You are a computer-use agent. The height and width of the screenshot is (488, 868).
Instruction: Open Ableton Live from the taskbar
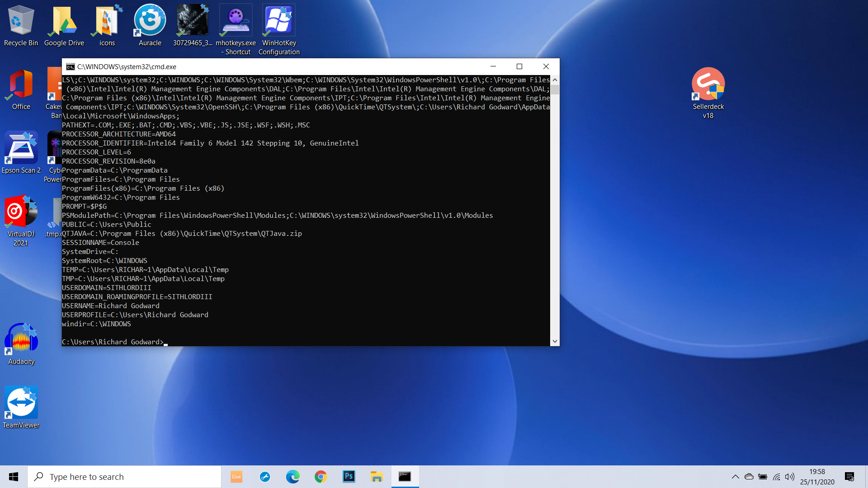(x=236, y=477)
